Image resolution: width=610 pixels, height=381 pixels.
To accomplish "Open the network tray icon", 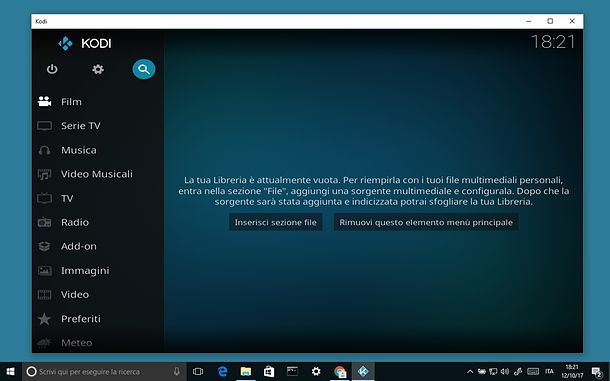I will [x=493, y=372].
